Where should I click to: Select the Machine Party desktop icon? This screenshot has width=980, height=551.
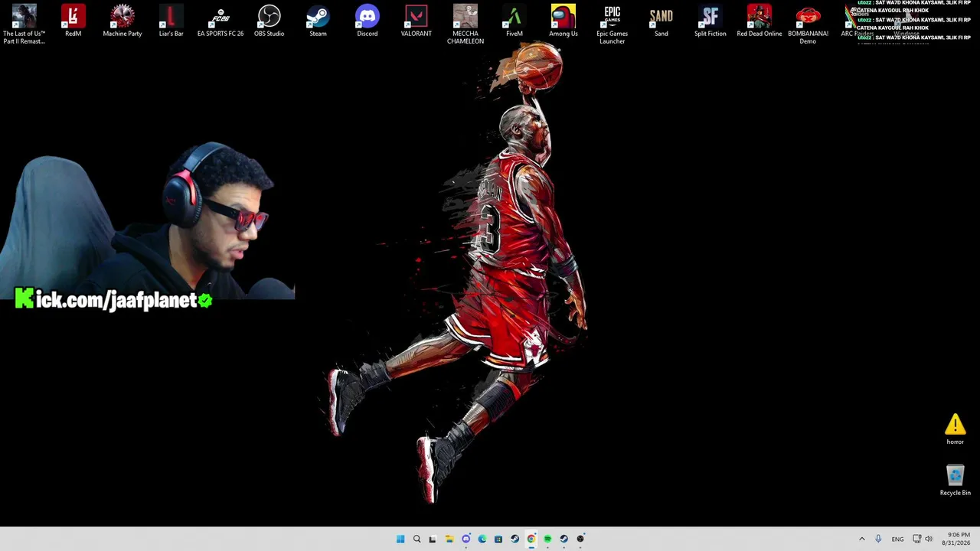[122, 21]
